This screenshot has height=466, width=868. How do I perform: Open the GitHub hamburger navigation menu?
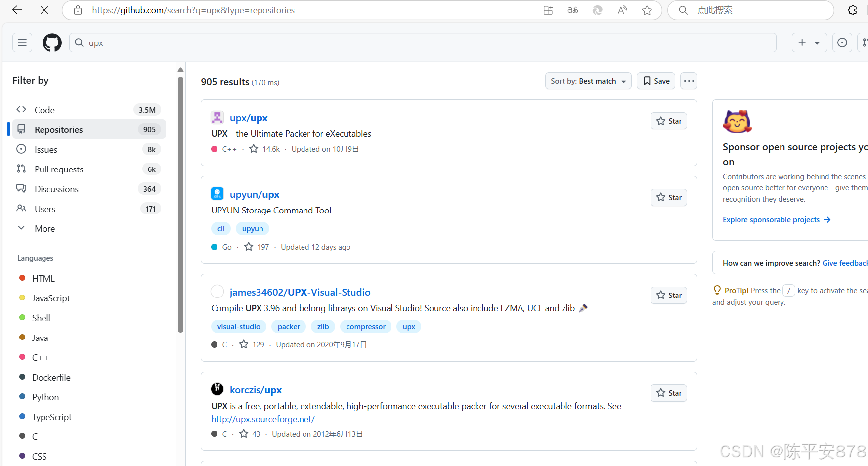pyautogui.click(x=22, y=42)
